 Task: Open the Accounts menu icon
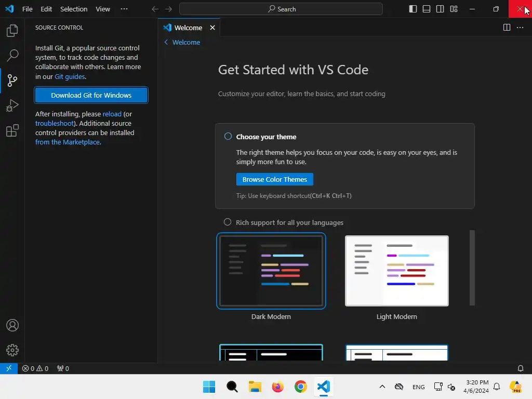(12, 325)
